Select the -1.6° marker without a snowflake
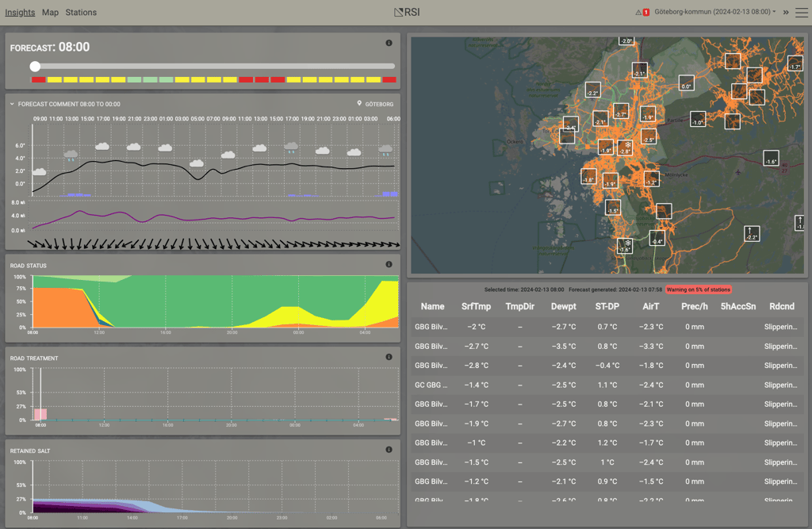This screenshot has height=529, width=812. (x=771, y=158)
